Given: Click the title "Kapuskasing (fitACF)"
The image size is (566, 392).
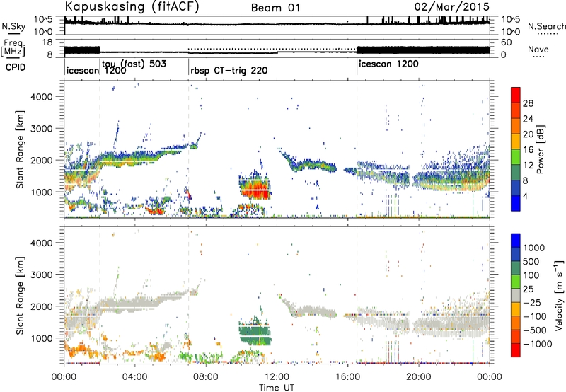Looking at the screenshot, I should click(132, 6).
